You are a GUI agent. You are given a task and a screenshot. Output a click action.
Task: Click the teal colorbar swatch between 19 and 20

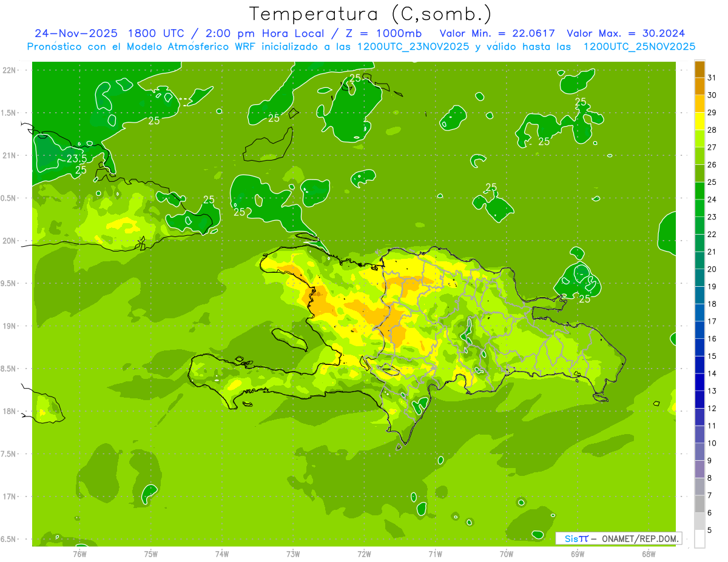(699, 278)
